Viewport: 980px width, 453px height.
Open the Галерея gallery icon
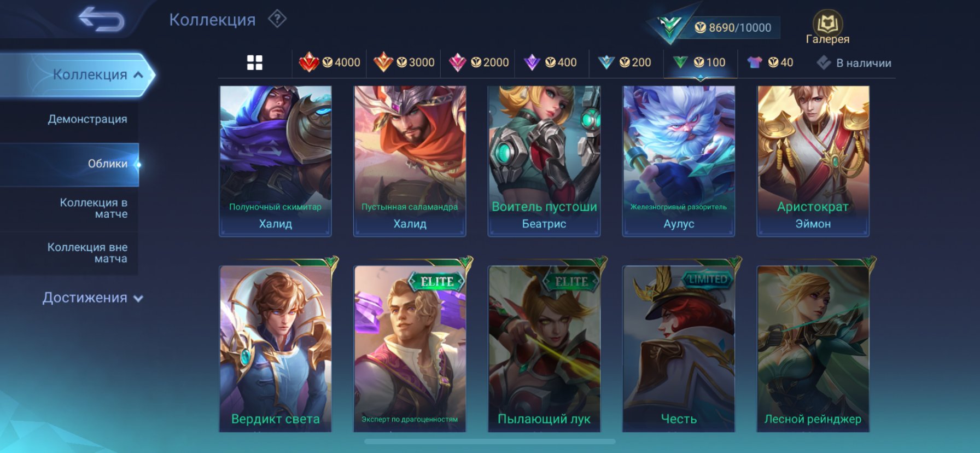[827, 27]
